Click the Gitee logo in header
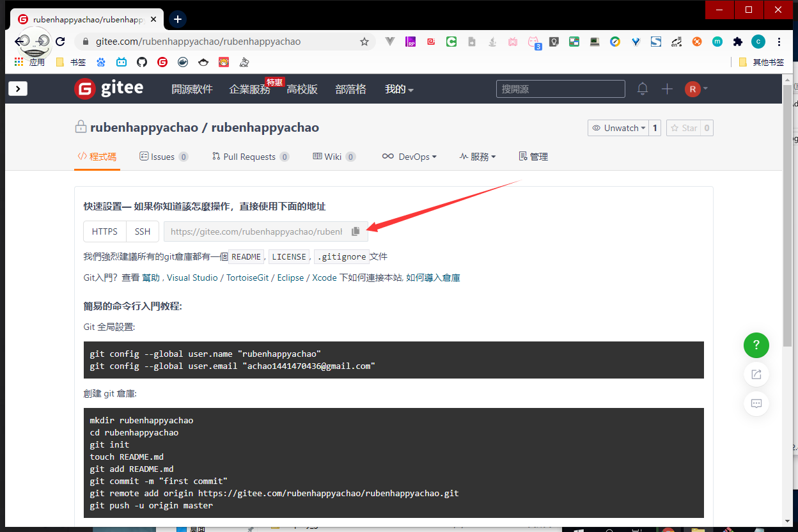The height and width of the screenshot is (532, 798). 109,89
